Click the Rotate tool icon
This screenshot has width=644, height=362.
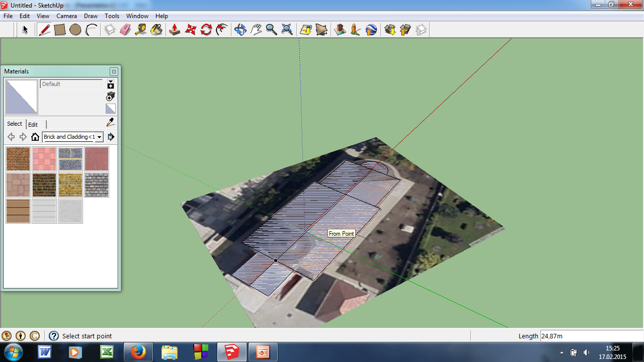coord(206,30)
